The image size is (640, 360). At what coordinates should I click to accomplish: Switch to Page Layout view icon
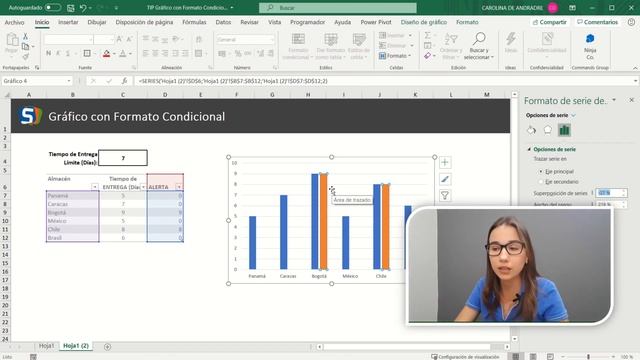click(533, 357)
